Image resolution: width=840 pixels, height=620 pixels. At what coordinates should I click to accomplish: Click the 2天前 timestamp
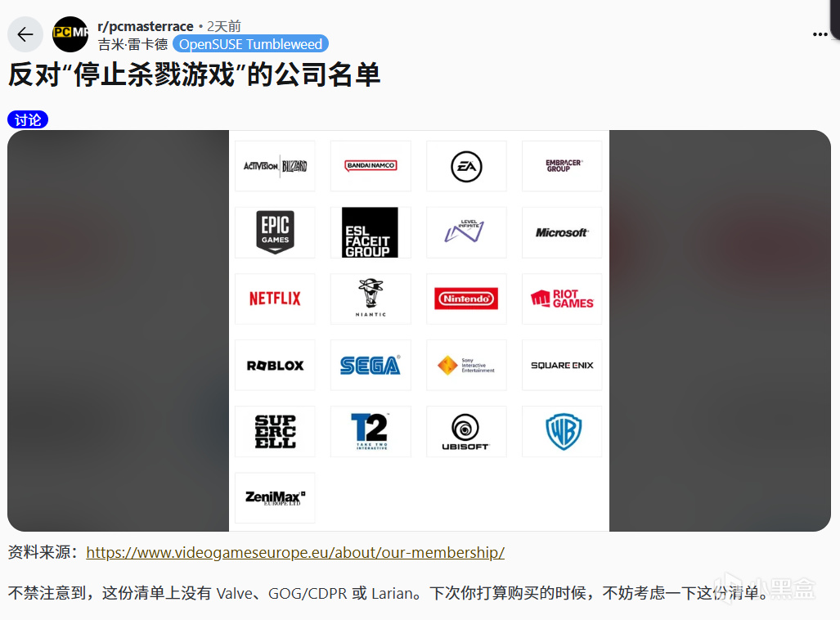(224, 26)
